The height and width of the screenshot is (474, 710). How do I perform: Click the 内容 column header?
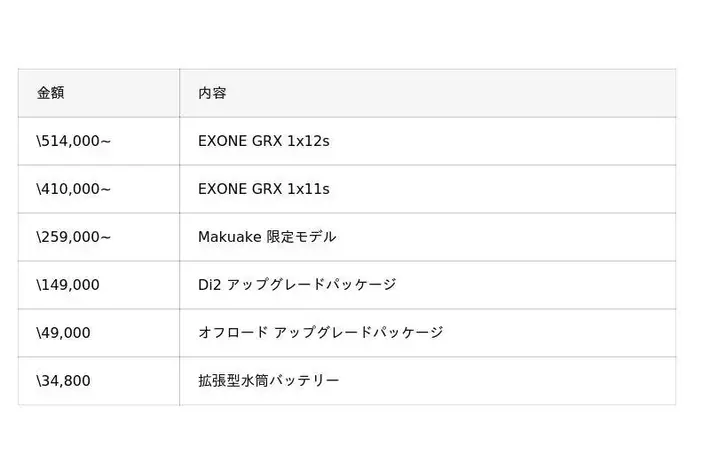pyautogui.click(x=212, y=93)
